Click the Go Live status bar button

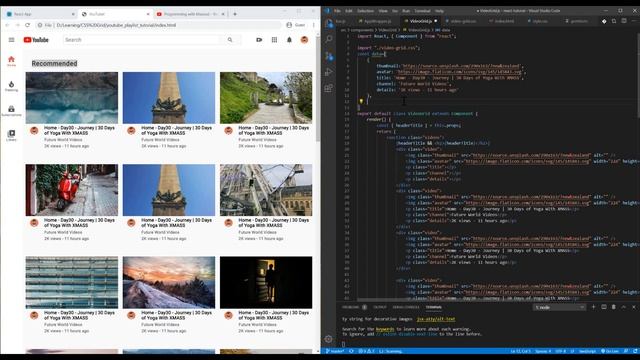tap(609, 351)
